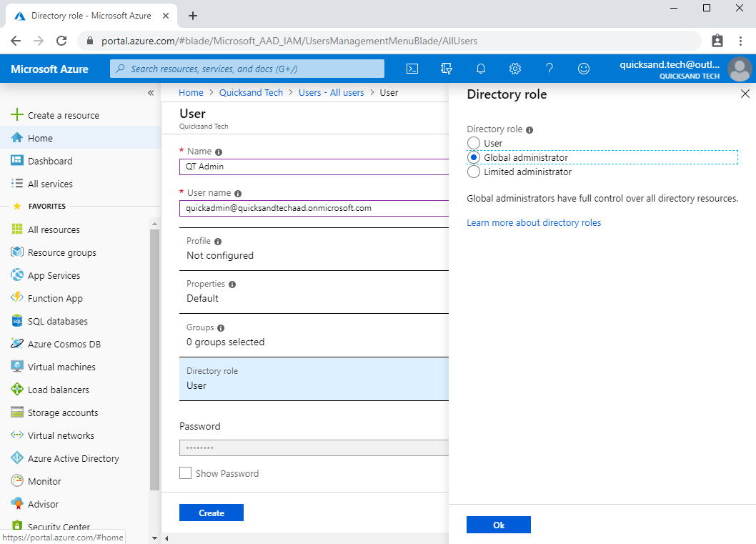Click the Chrome profile icon
Screen dimensions: 756x544
(717, 41)
